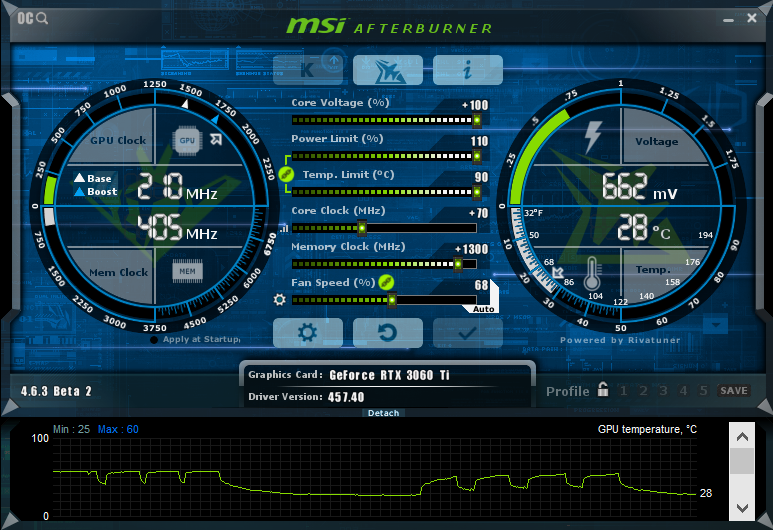Click the Memory Clock +1300 value
This screenshot has width=773, height=530.
pyautogui.click(x=471, y=249)
